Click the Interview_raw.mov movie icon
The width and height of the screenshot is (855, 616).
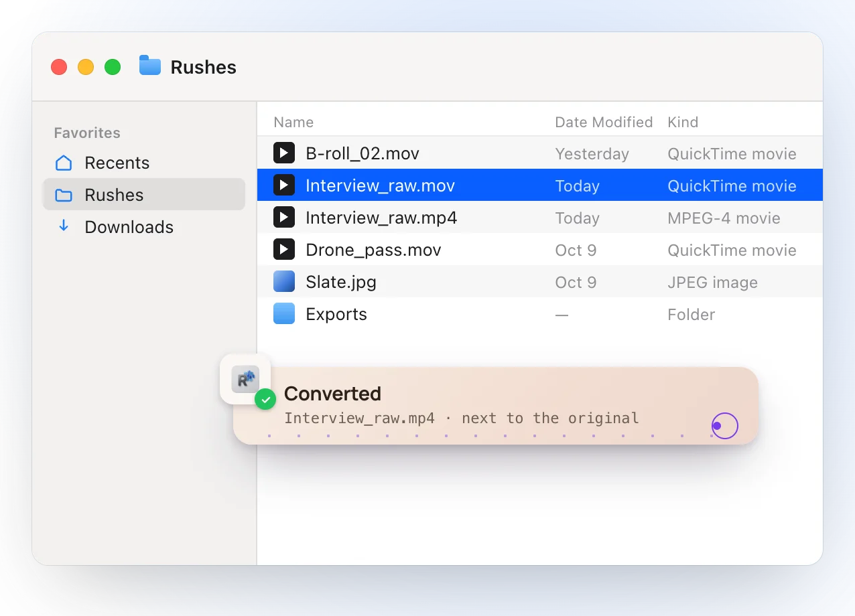[284, 185]
